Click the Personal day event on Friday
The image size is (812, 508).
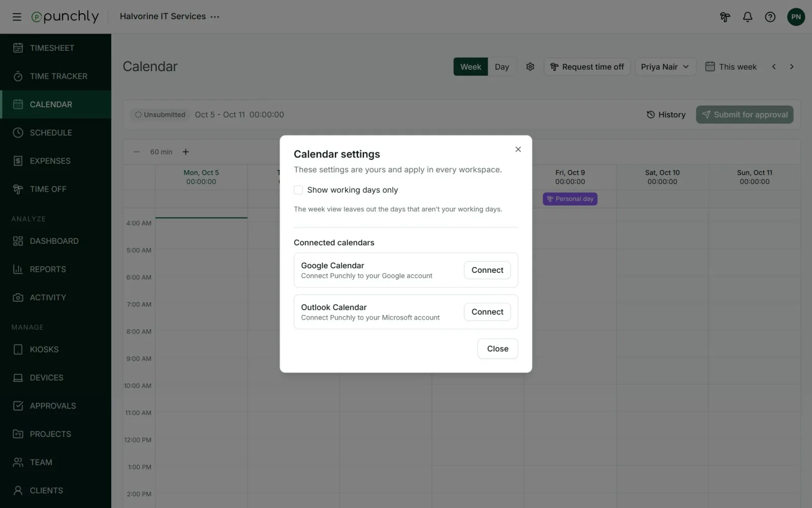pyautogui.click(x=570, y=199)
